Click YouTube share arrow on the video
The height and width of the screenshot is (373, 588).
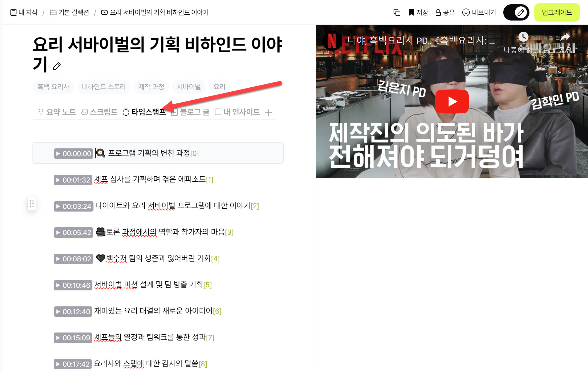tap(565, 37)
